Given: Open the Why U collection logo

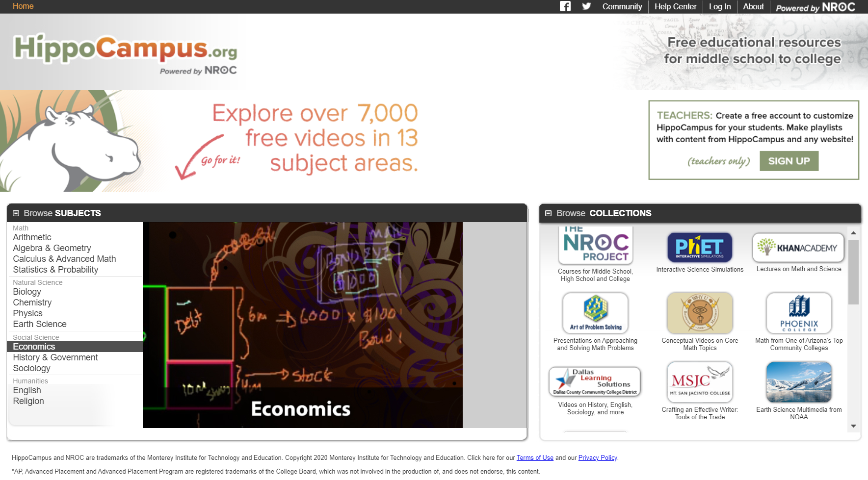Looking at the screenshot, I should click(700, 313).
